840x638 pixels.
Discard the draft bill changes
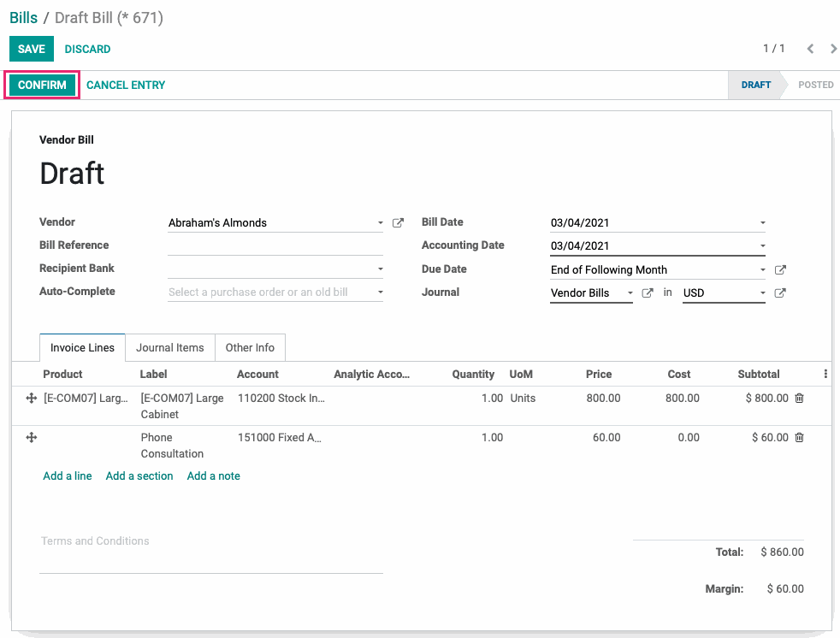[87, 49]
